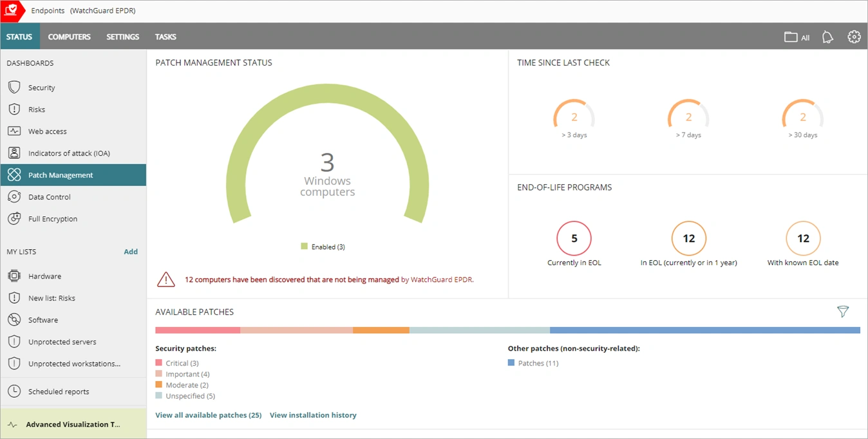
Task: Click View installation history link
Action: pyautogui.click(x=313, y=415)
